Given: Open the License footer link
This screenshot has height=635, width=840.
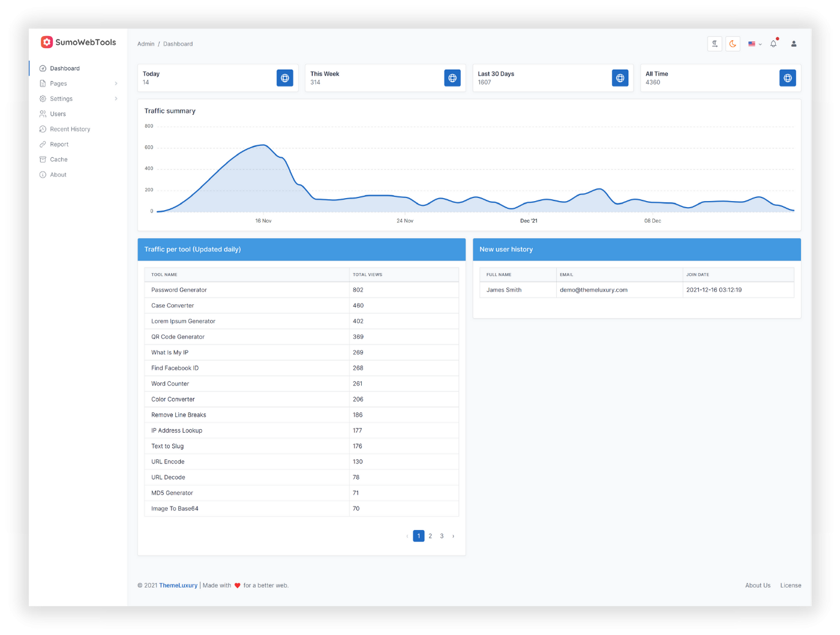Looking at the screenshot, I should coord(791,586).
